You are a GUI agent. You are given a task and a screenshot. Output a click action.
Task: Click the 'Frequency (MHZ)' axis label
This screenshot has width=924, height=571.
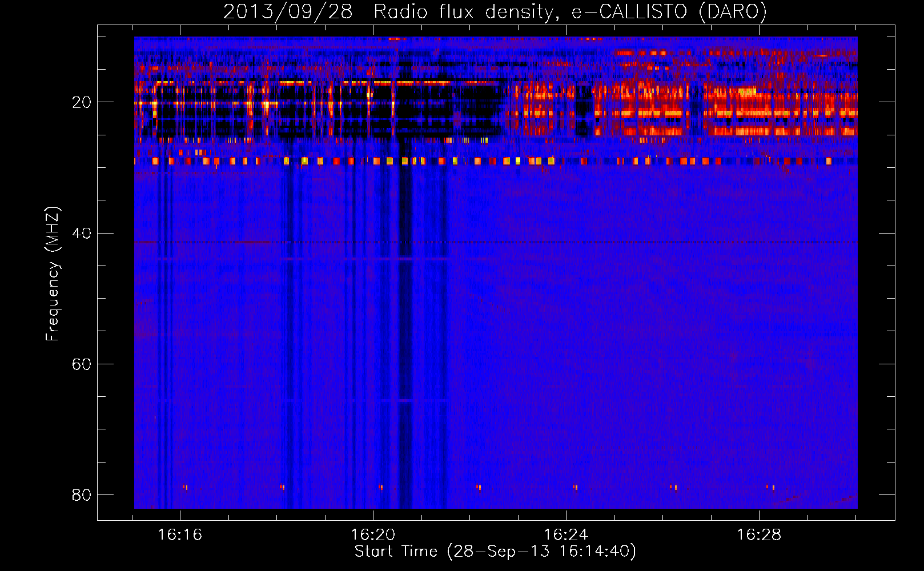(x=52, y=274)
